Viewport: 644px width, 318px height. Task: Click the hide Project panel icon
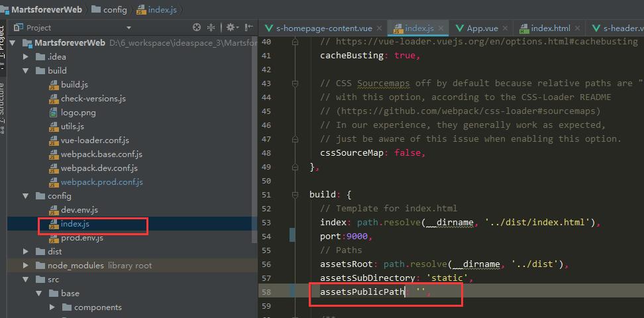tap(249, 28)
